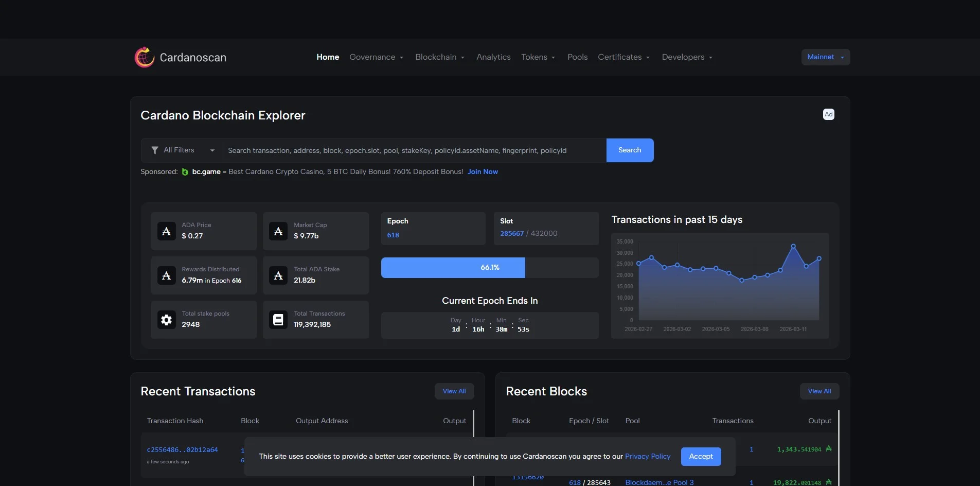The image size is (980, 486).
Task: Go to the Home page
Action: [328, 57]
